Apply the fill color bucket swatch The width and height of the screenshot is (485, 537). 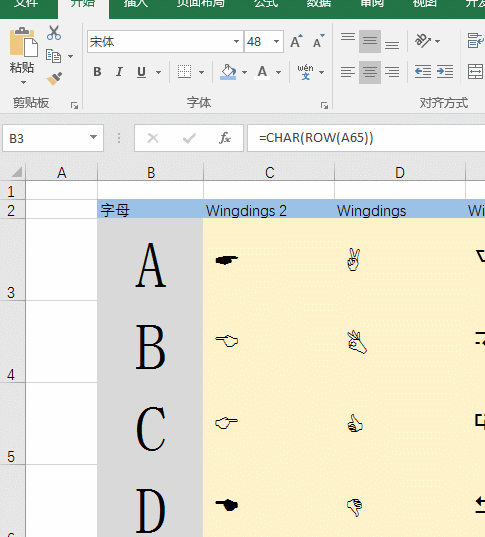click(228, 72)
